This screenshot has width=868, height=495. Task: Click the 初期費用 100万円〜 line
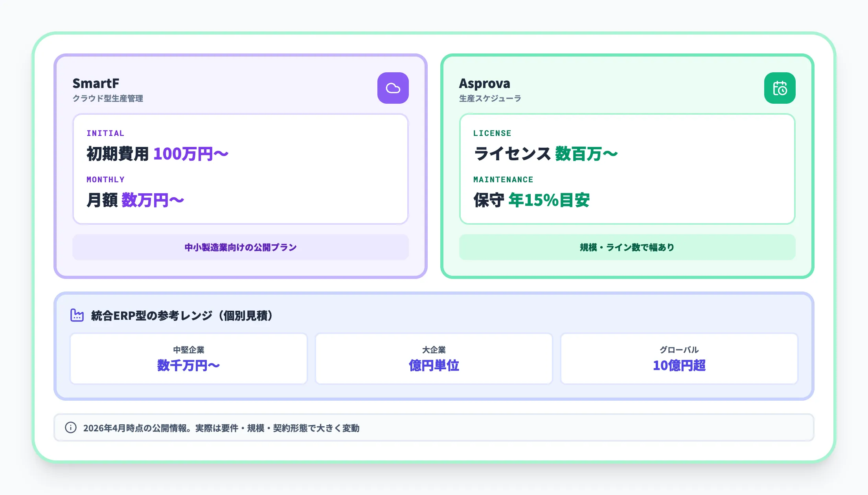point(157,154)
